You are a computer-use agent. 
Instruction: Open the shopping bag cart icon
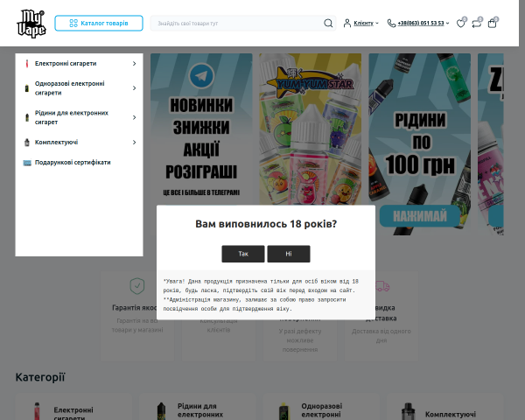[x=492, y=23]
